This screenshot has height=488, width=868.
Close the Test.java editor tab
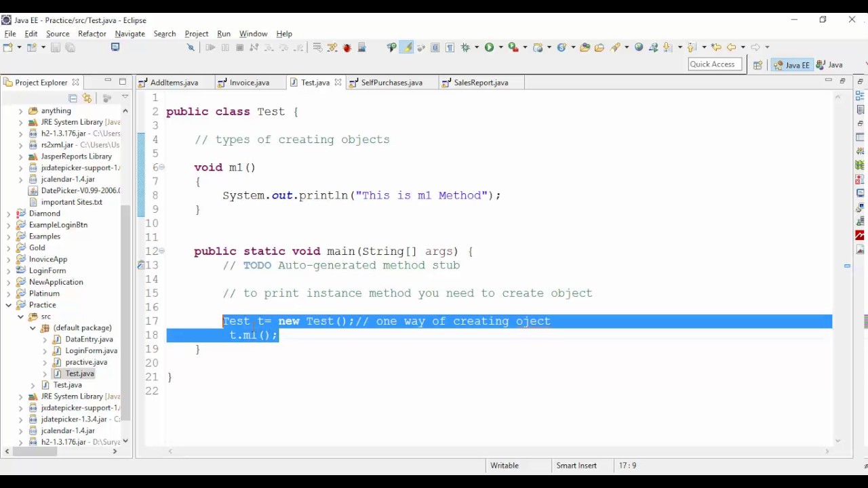338,83
